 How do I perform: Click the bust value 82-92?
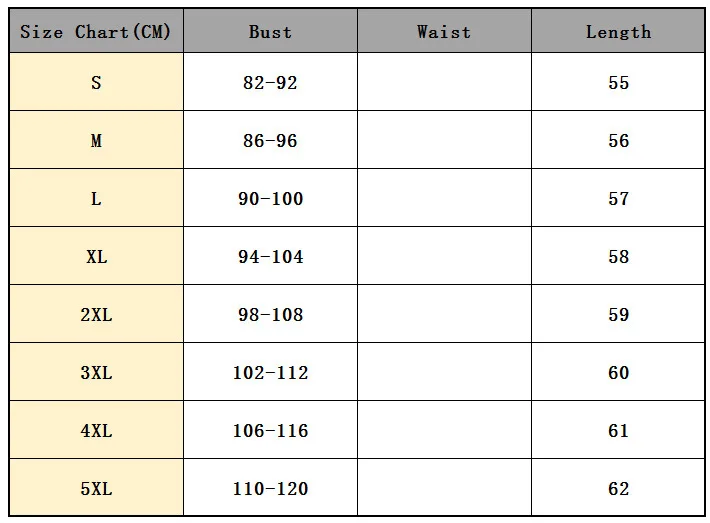pos(270,83)
